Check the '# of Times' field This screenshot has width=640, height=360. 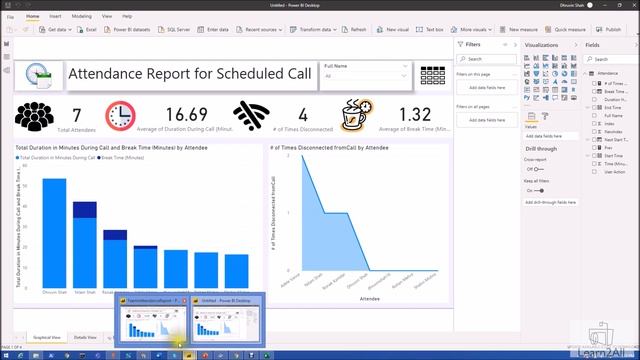pos(594,83)
